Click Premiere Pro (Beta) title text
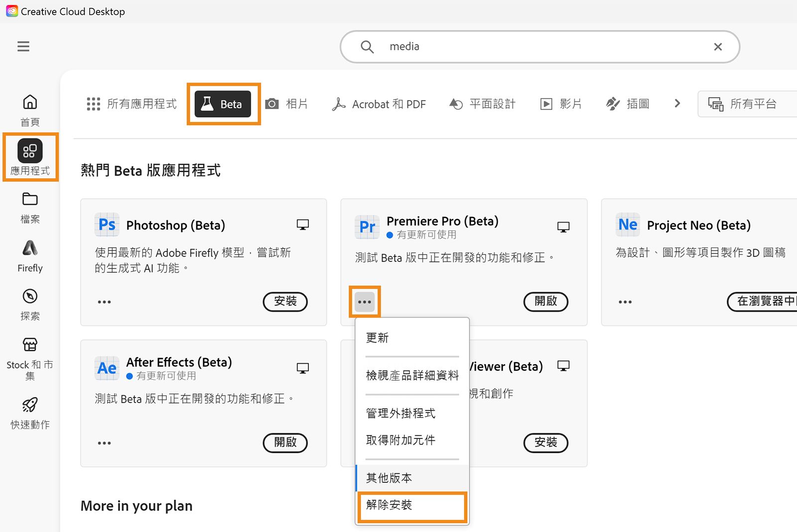Screen dimensions: 797x532 (x=442, y=221)
